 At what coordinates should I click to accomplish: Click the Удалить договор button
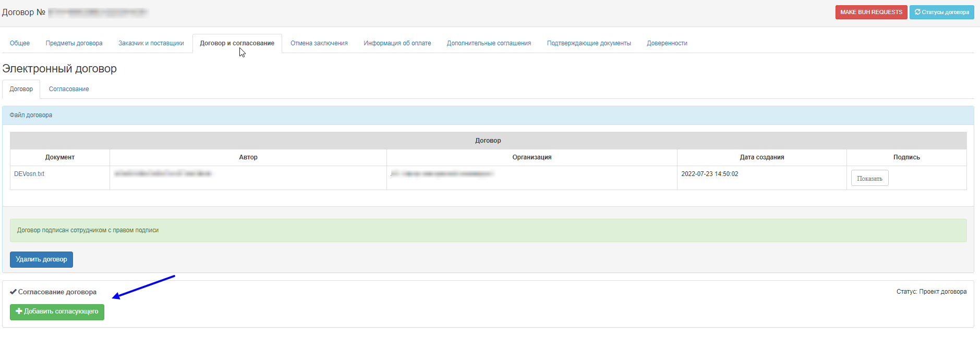pyautogui.click(x=41, y=259)
